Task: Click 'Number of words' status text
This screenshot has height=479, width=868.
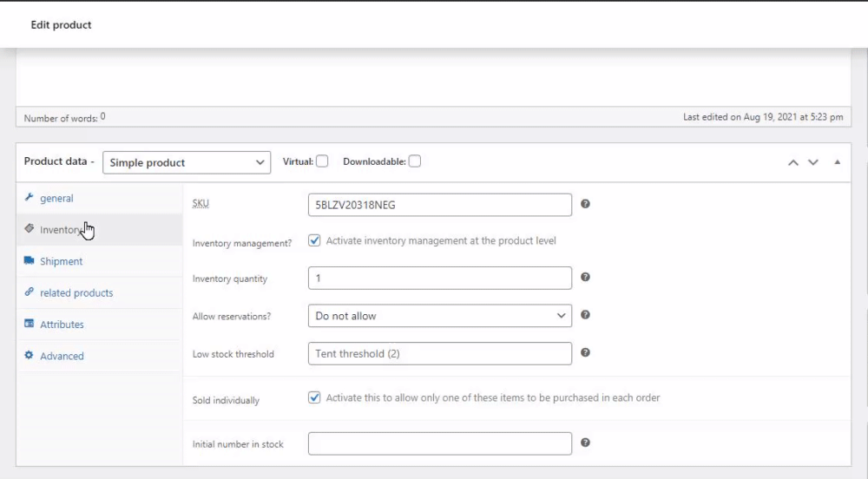Action: (x=65, y=118)
